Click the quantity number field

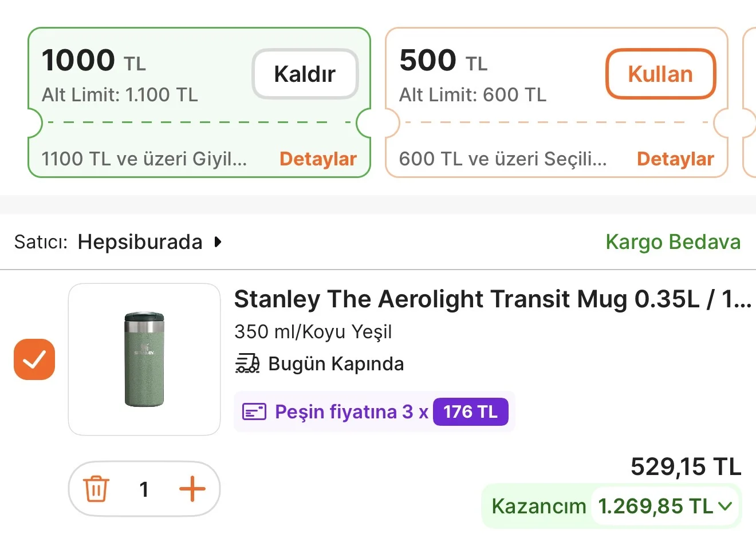[144, 489]
